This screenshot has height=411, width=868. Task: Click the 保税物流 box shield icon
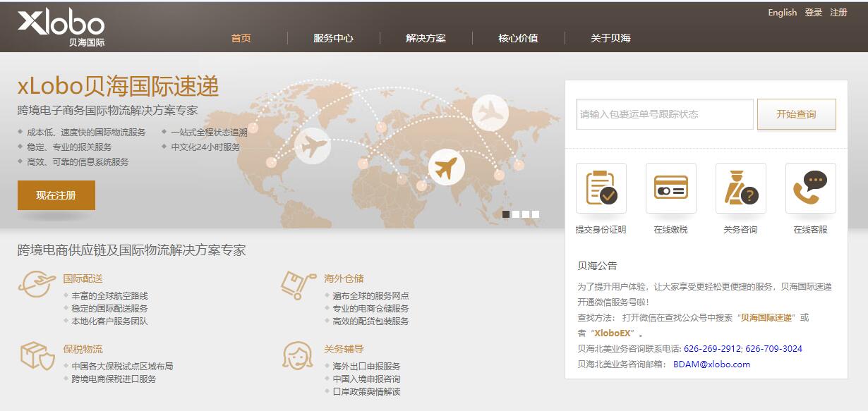click(x=37, y=355)
